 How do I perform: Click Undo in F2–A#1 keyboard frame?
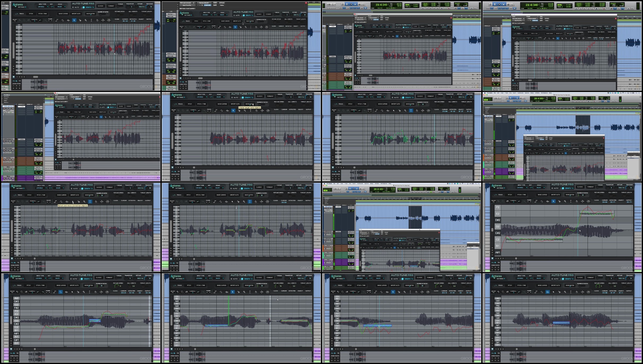[519, 201]
